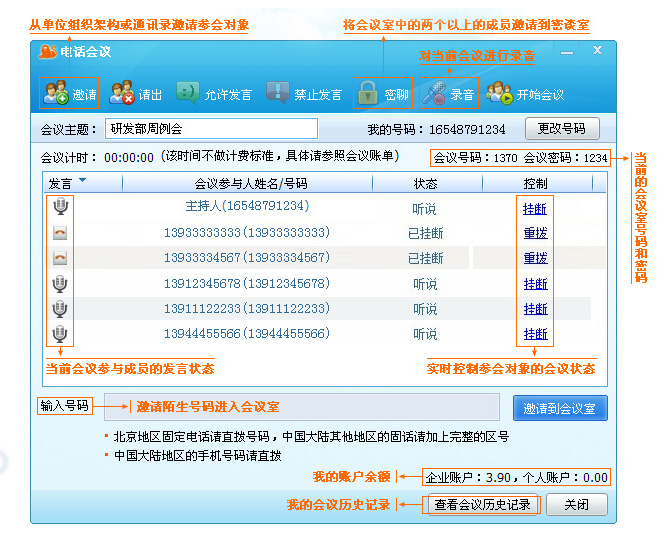Toggle microphone icon for the 主持人 row

click(61, 207)
